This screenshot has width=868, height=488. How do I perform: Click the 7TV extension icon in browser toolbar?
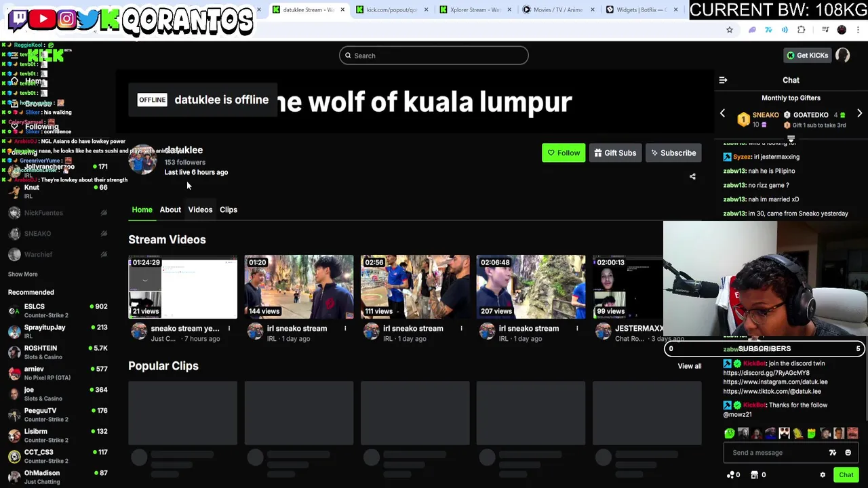point(768,30)
